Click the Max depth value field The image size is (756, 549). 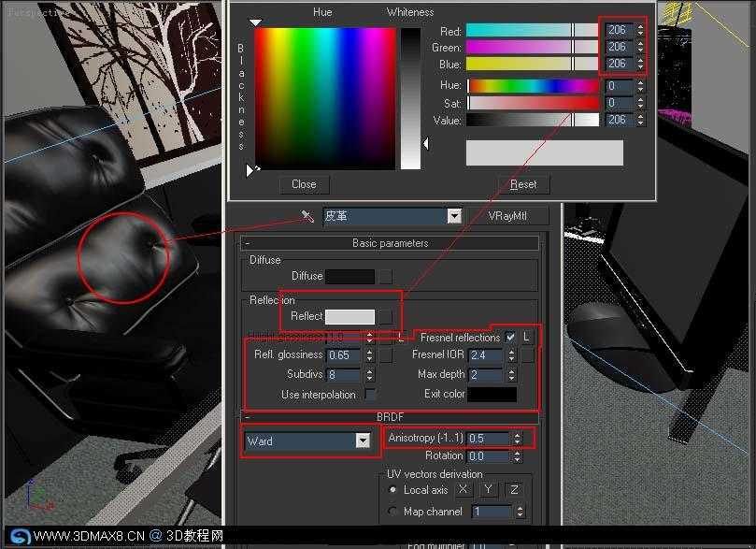pos(486,375)
